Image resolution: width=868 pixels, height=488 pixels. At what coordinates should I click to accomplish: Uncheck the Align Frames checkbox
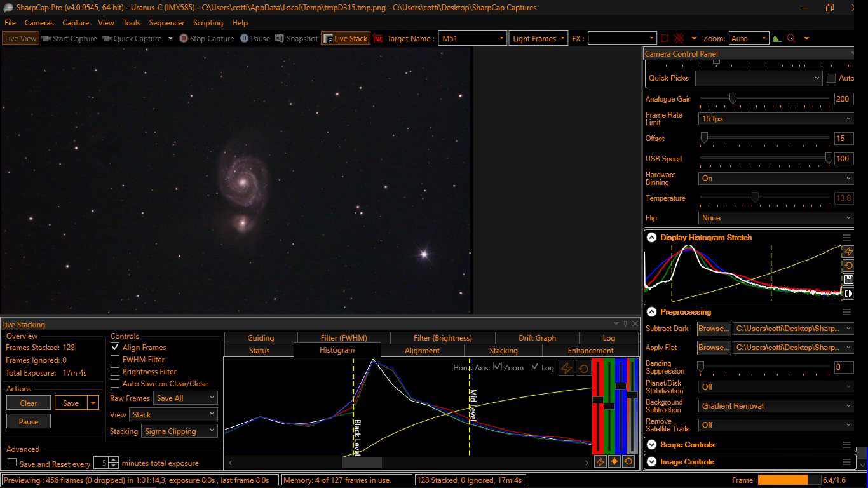(x=115, y=348)
